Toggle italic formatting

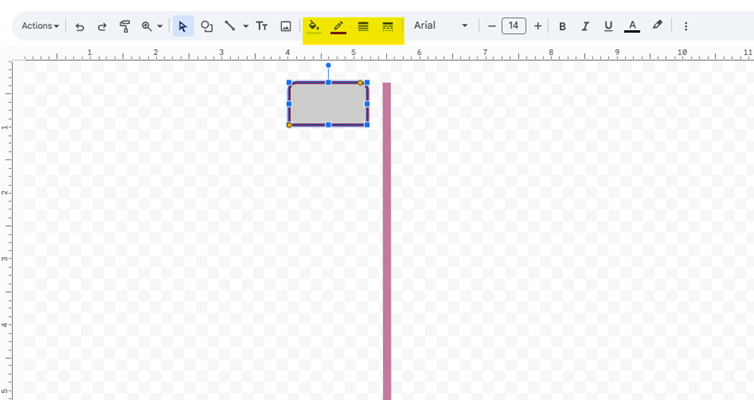click(x=585, y=26)
